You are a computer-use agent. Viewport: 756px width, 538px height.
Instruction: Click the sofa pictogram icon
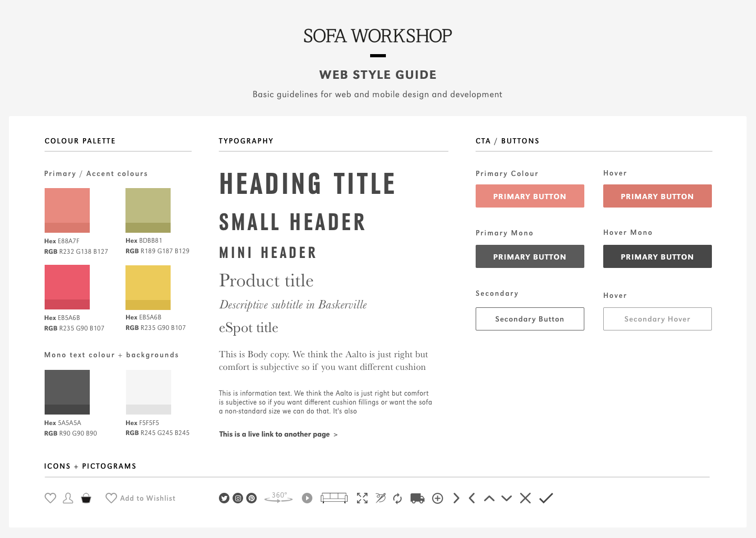tap(334, 498)
